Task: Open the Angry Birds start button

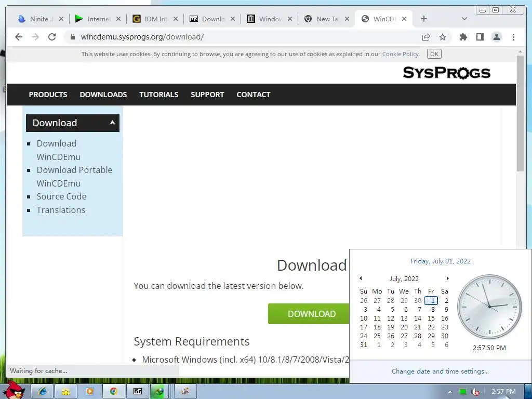Action: (x=14, y=391)
